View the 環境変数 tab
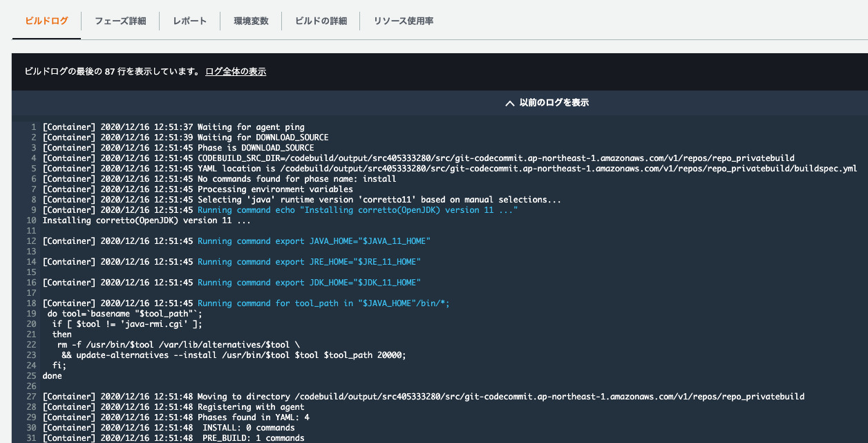Image resolution: width=868 pixels, height=443 pixels. tap(252, 21)
